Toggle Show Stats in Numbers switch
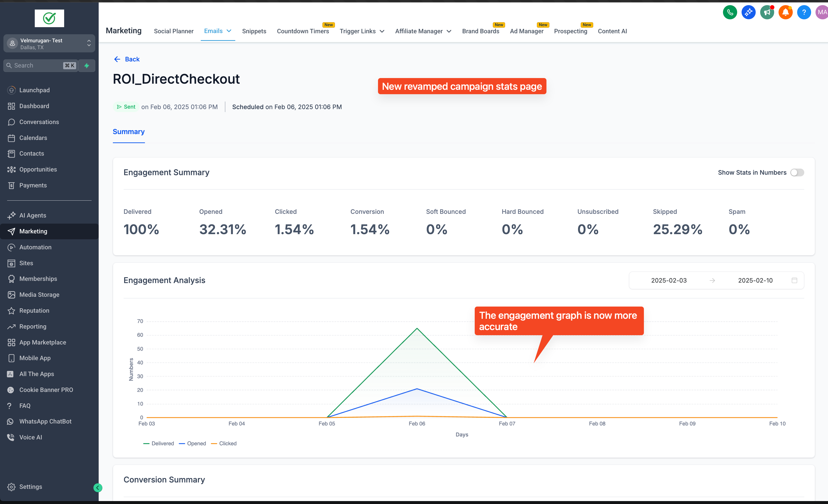Viewport: 828px width, 504px height. pos(797,172)
